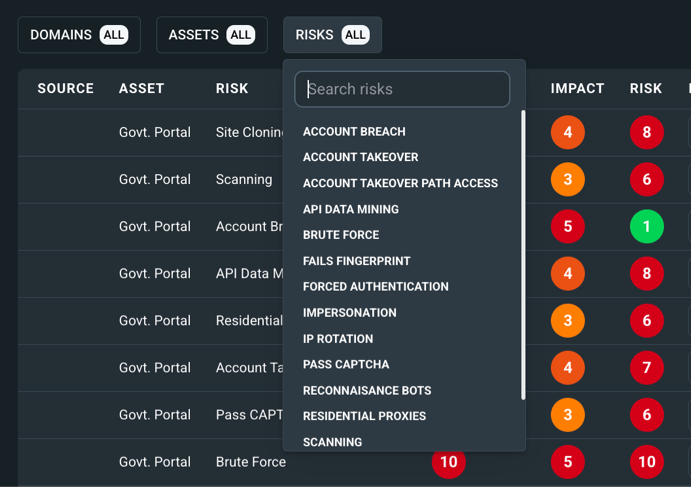Click Brute Force risk cell

pyautogui.click(x=251, y=461)
